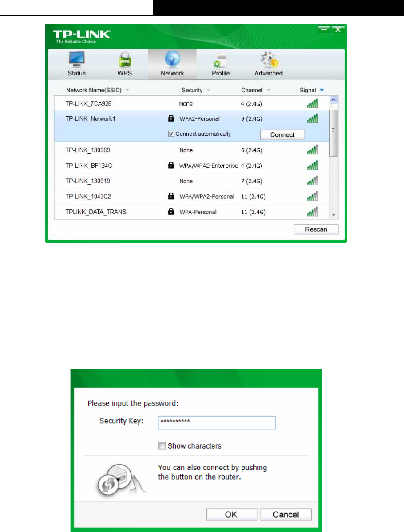
Task: Switch to the Advanced tab label
Action: (269, 73)
